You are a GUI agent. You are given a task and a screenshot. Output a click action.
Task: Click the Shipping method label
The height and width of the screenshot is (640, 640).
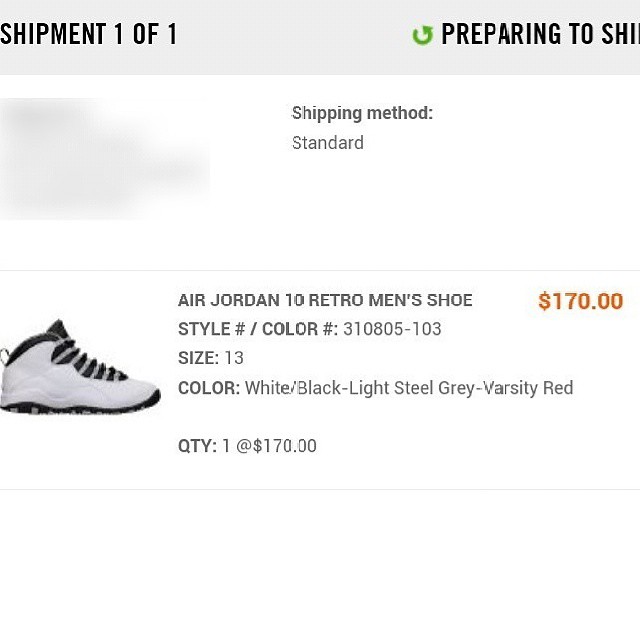point(362,113)
